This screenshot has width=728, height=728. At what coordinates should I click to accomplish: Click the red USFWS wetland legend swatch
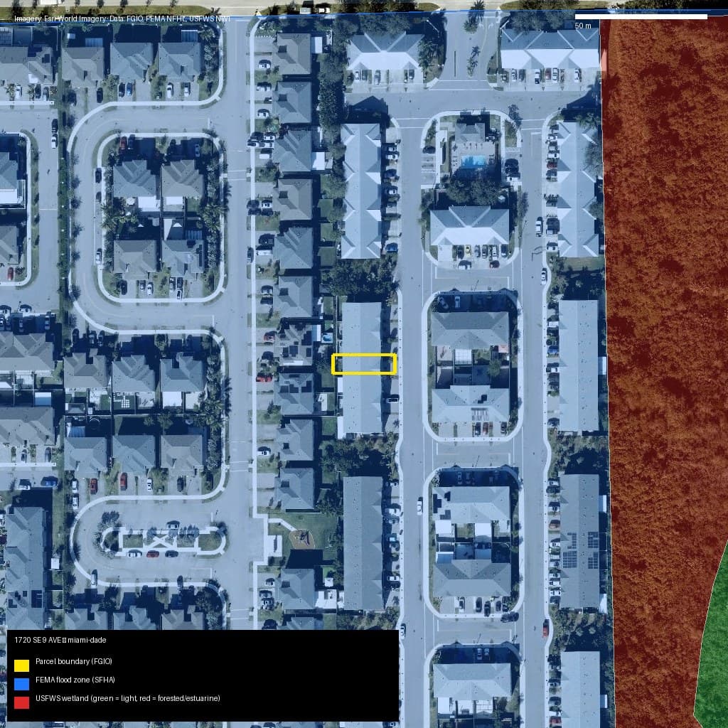21,702
